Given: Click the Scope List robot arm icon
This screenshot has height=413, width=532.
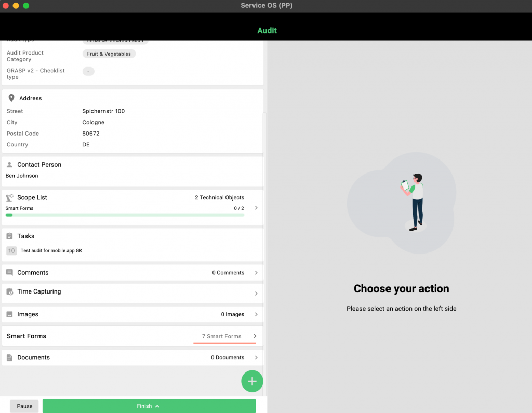Looking at the screenshot, I should coord(9,198).
